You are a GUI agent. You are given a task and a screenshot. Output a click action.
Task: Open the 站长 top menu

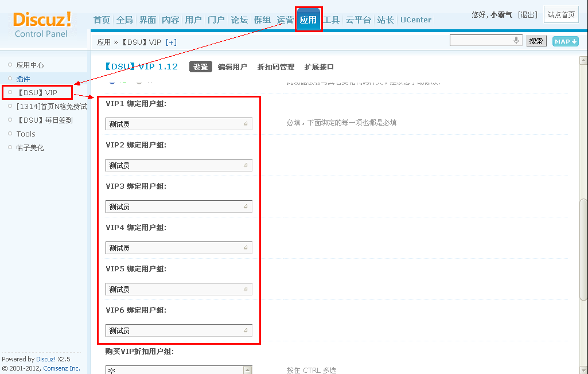click(x=385, y=20)
